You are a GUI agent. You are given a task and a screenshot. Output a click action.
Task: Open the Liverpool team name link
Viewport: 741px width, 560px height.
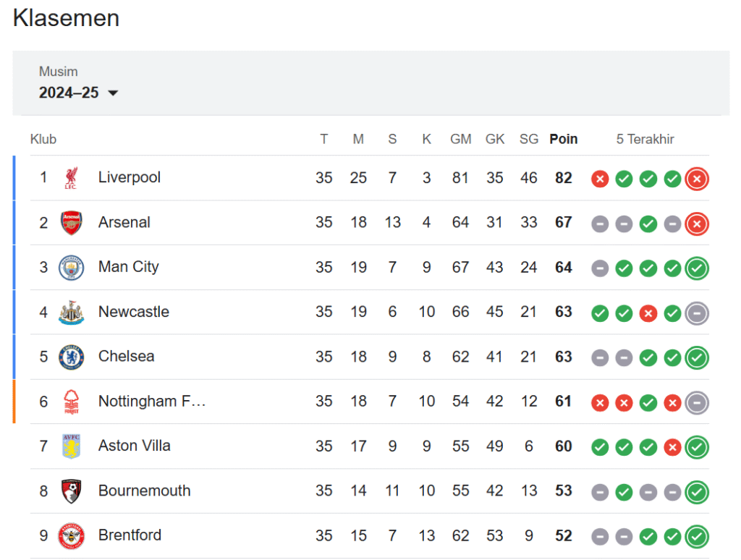(x=130, y=177)
